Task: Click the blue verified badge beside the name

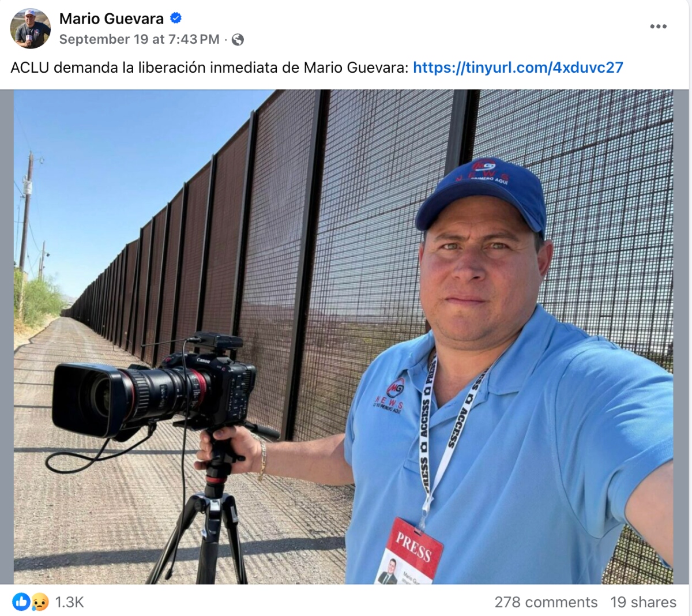Action: tap(176, 18)
